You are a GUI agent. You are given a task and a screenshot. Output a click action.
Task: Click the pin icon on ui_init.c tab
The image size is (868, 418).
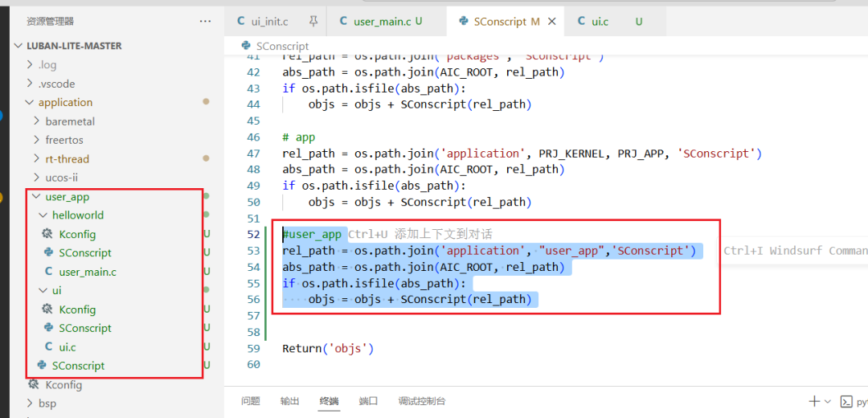pyautogui.click(x=313, y=21)
